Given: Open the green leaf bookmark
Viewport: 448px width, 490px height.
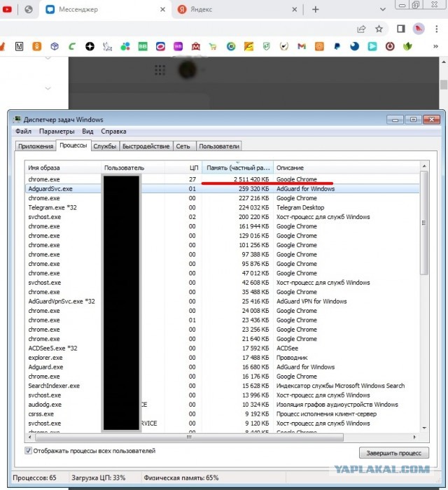Looking at the screenshot, I should 407,47.
